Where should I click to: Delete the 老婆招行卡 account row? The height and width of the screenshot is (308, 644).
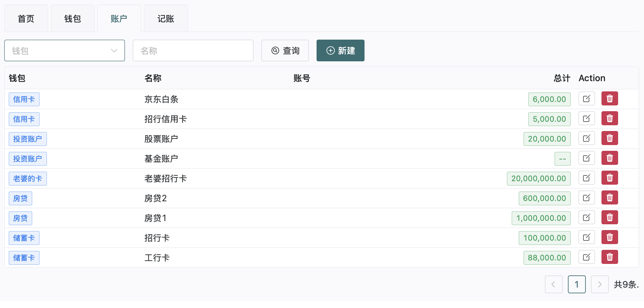[x=609, y=178]
